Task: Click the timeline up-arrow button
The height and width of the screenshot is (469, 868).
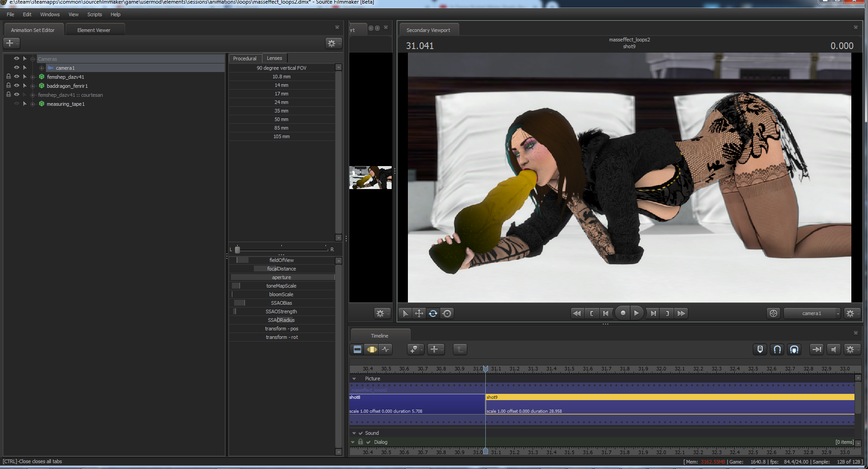Action: pos(460,349)
